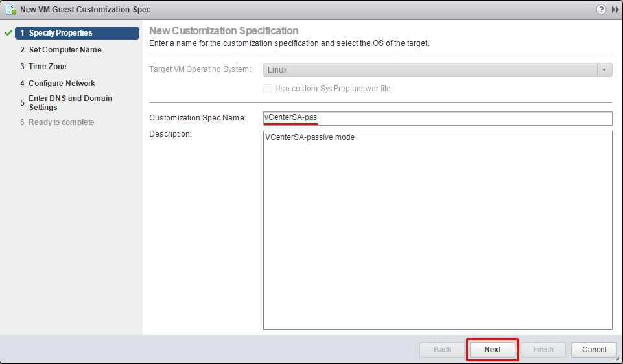Go to step 6 Ready to complete
Viewport: 623px width, 364px height.
coord(57,122)
